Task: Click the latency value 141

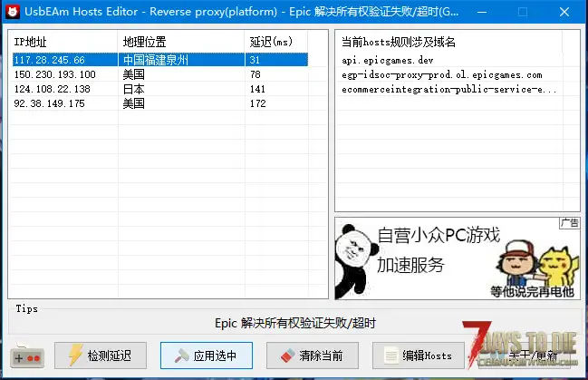Action: click(257, 89)
